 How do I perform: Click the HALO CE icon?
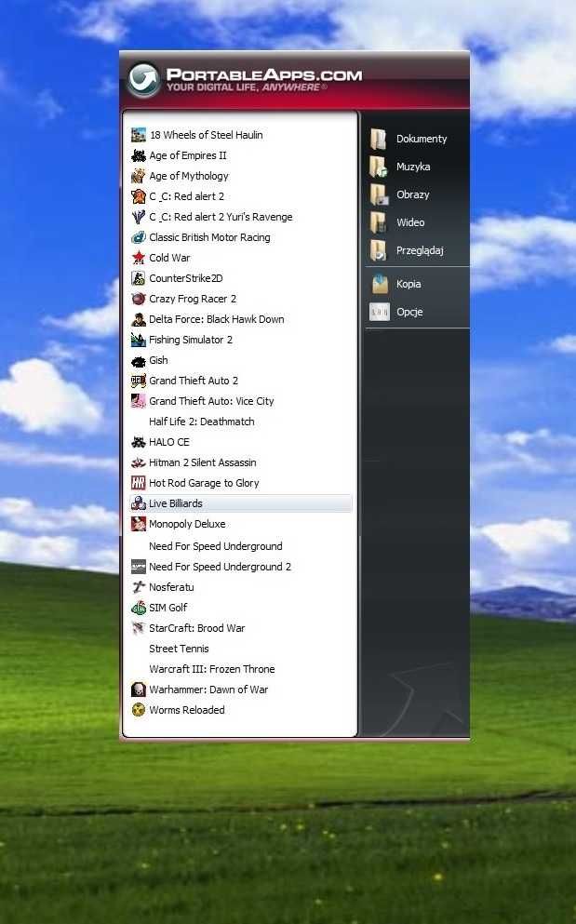pyautogui.click(x=138, y=442)
